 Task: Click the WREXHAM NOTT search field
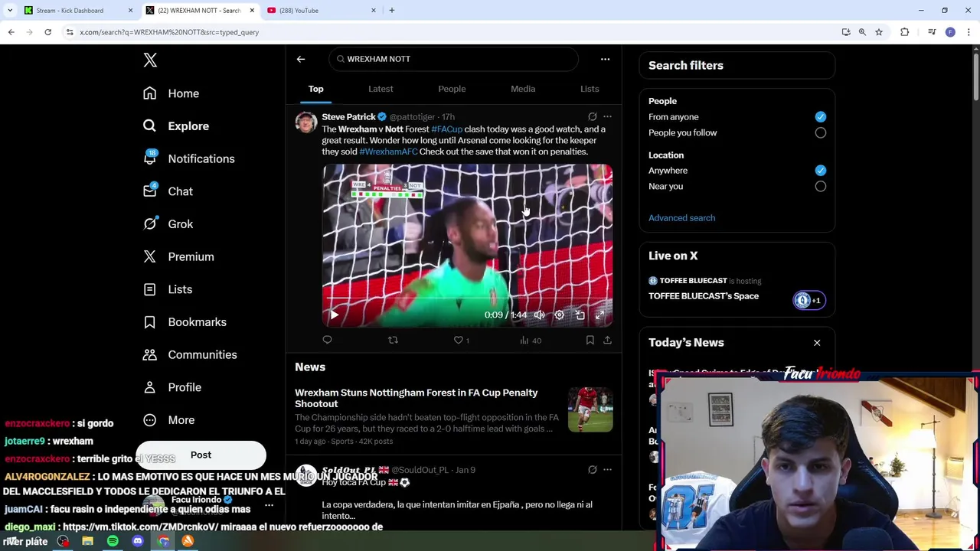[x=453, y=59]
